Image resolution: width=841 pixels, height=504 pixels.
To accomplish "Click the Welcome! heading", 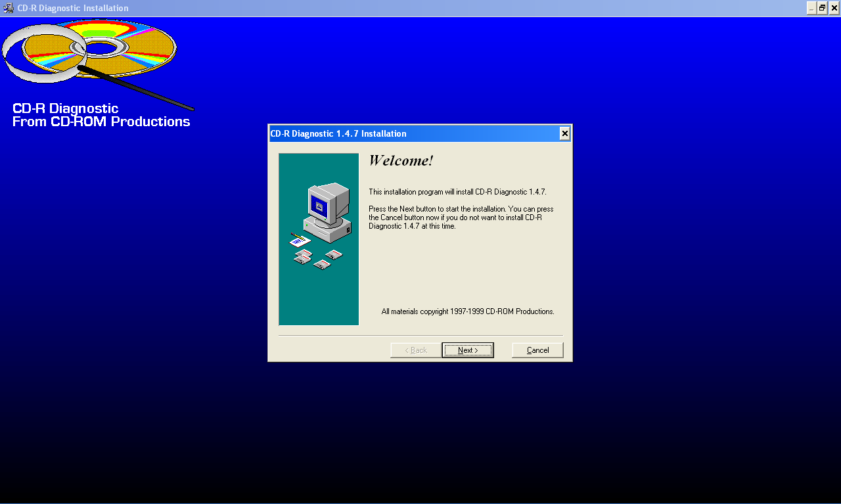I will pyautogui.click(x=401, y=161).
